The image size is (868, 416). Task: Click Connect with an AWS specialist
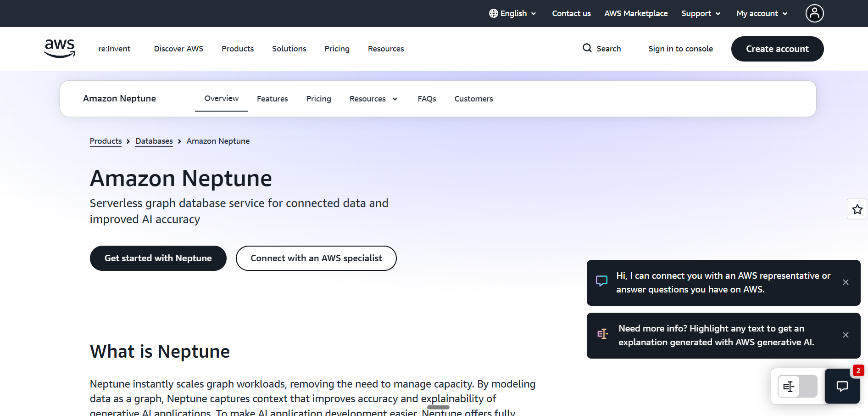point(316,258)
